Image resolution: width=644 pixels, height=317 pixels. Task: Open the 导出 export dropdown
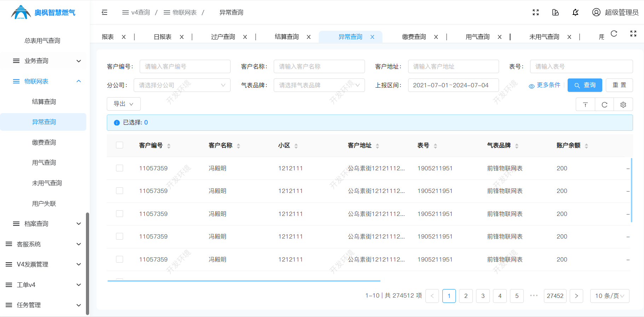pyautogui.click(x=124, y=104)
